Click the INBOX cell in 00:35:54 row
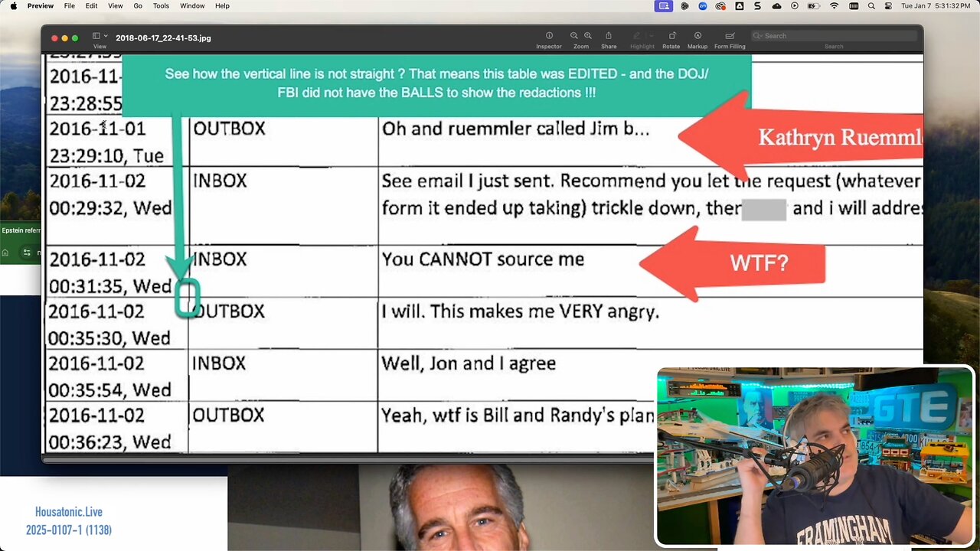The width and height of the screenshot is (980, 551). (x=219, y=364)
